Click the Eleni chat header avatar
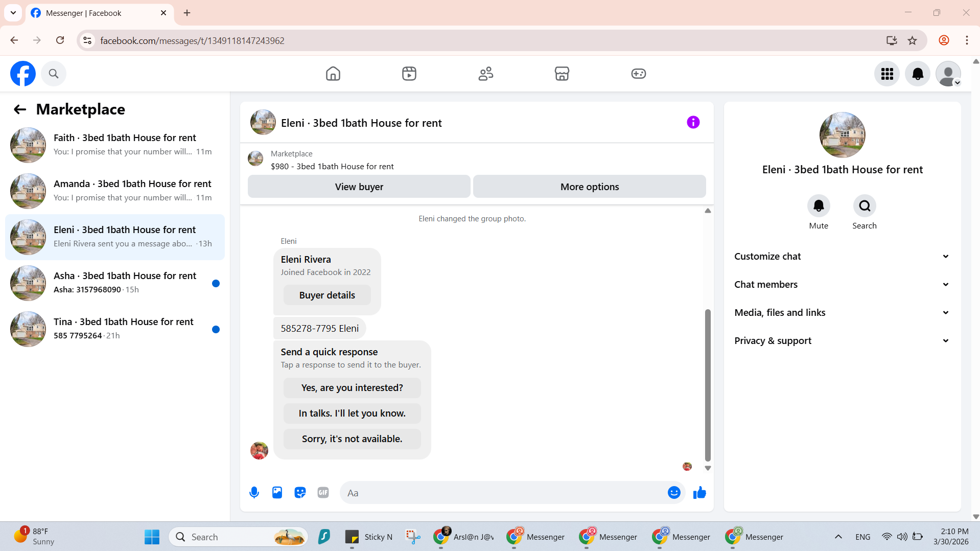Viewport: 980px width, 551px height. pos(263,122)
